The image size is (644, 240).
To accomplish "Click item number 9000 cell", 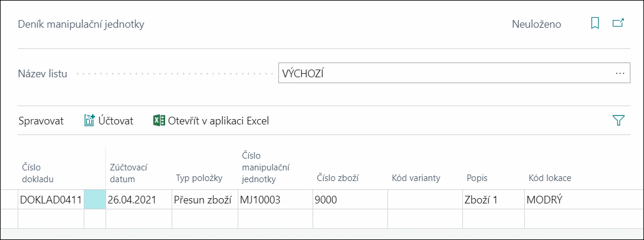I will pyautogui.click(x=349, y=199).
